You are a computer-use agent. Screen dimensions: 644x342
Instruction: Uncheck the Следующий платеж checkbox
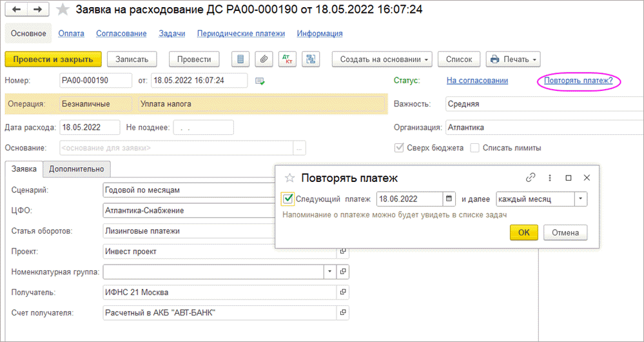click(x=288, y=199)
